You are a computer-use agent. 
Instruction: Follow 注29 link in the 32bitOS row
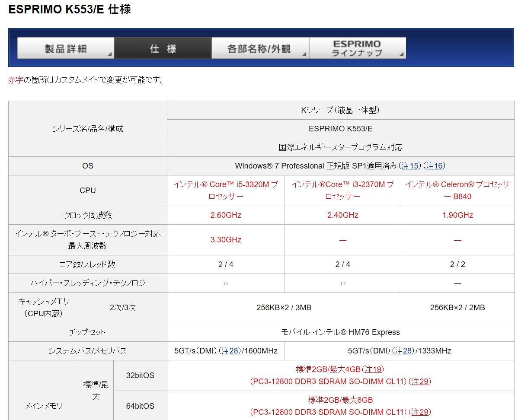(420, 382)
